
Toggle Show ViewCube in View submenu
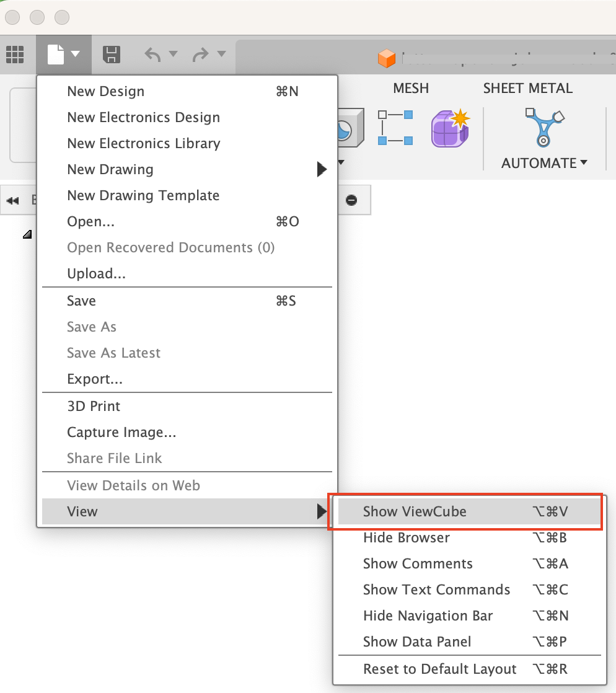pos(414,511)
